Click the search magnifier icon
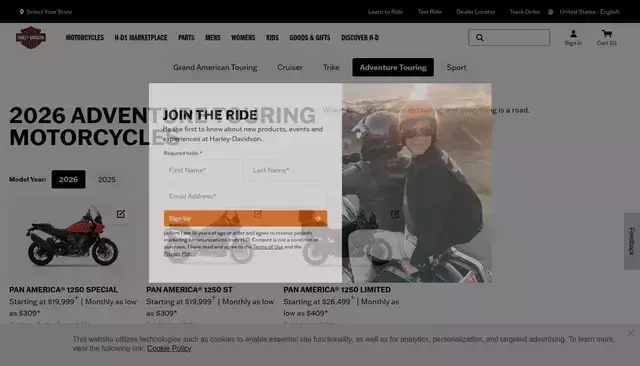Image resolution: width=640 pixels, height=366 pixels. click(480, 38)
